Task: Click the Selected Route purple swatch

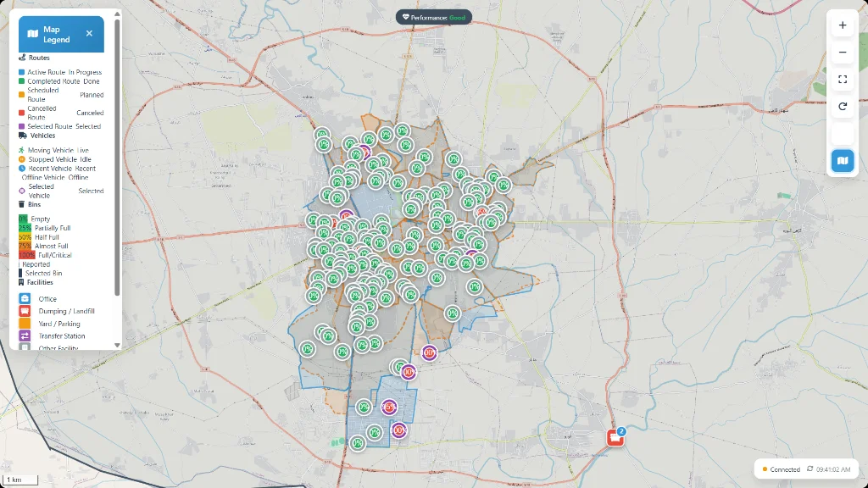Action: pos(21,126)
